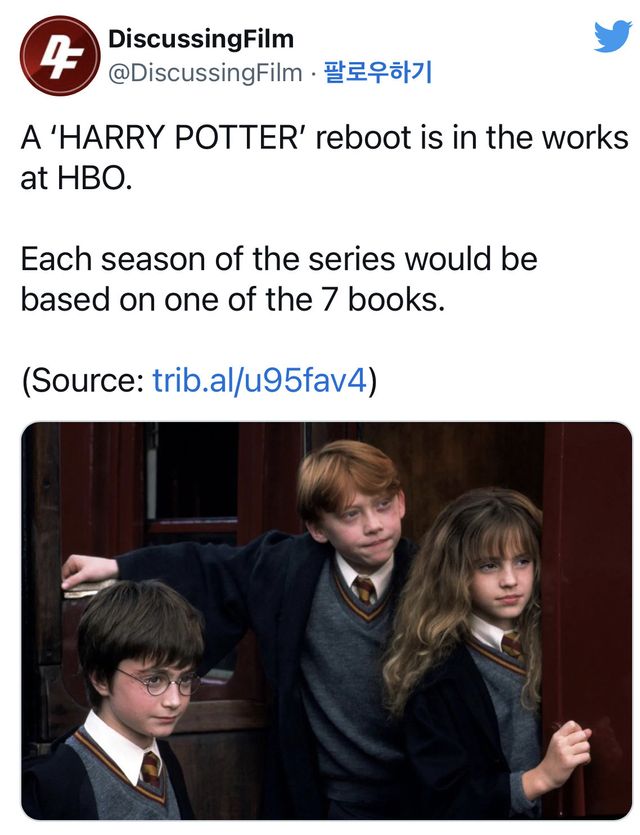Click the "(Source:" label text
This screenshot has width=640, height=835.
click(x=83, y=381)
